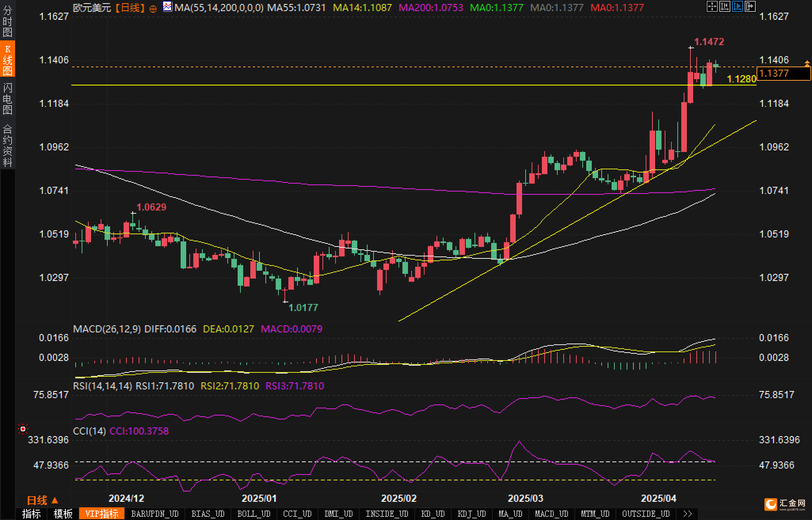
Task: Click the red sun marker icon left of CCI
Action: coord(23,429)
